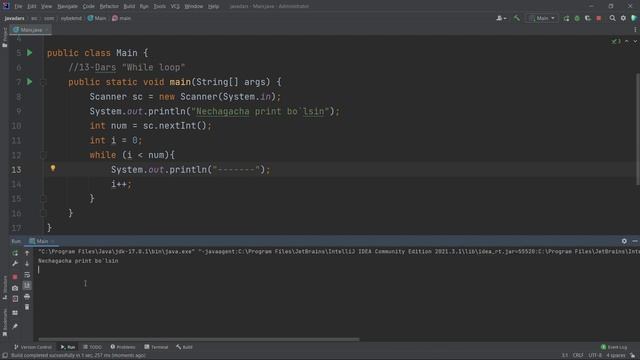Click the yellow intention lightbulb on line 13
640x360 pixels.
53,168
